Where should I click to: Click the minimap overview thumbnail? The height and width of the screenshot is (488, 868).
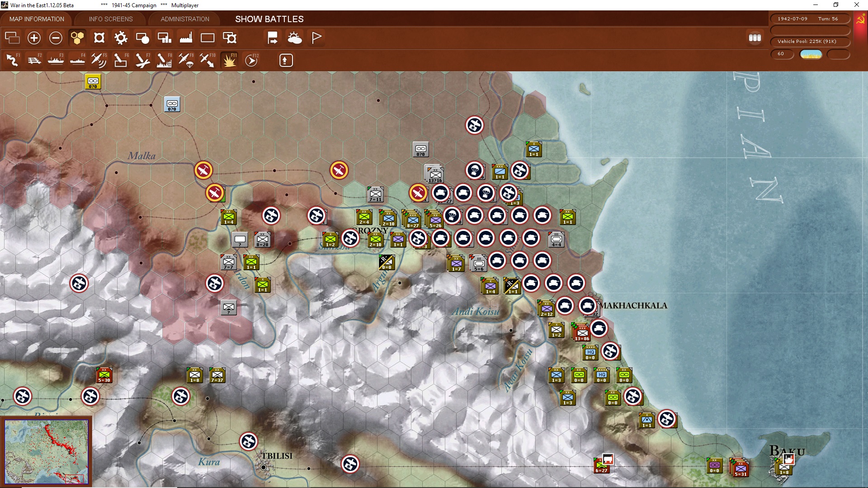click(46, 451)
